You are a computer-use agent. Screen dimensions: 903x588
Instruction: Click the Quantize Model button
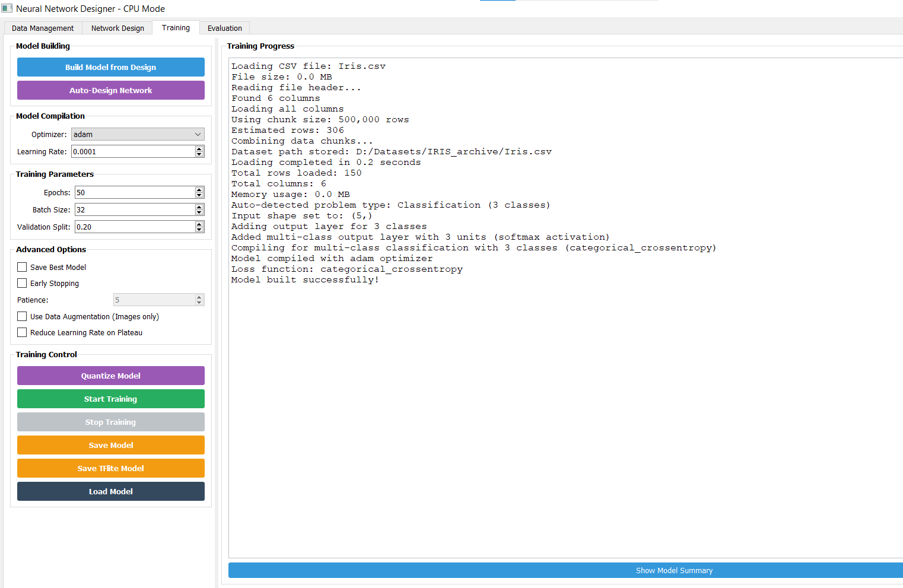point(111,376)
